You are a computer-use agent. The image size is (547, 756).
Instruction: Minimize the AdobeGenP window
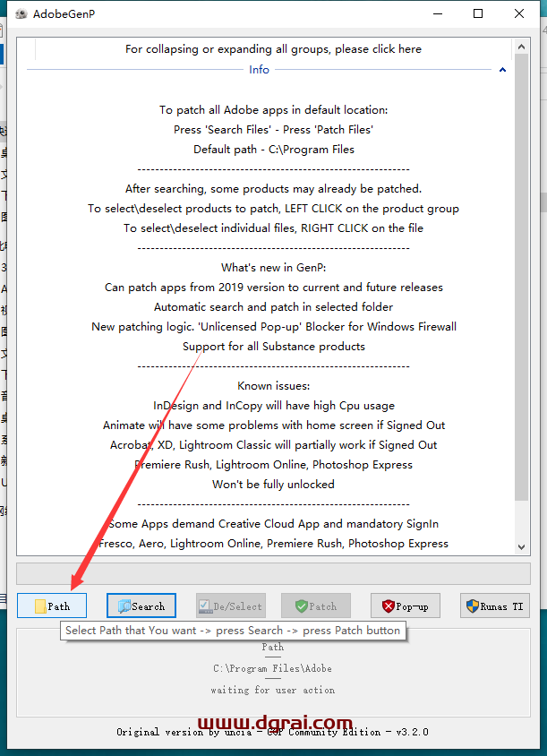click(438, 13)
